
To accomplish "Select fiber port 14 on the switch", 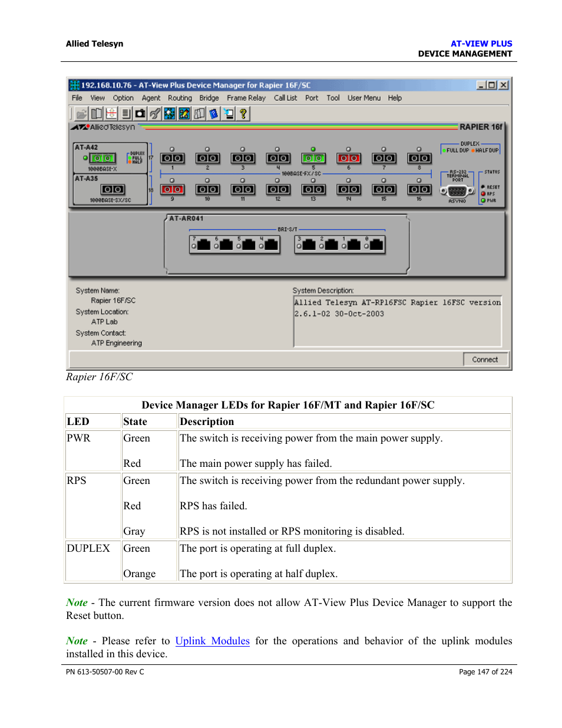I will (349, 189).
